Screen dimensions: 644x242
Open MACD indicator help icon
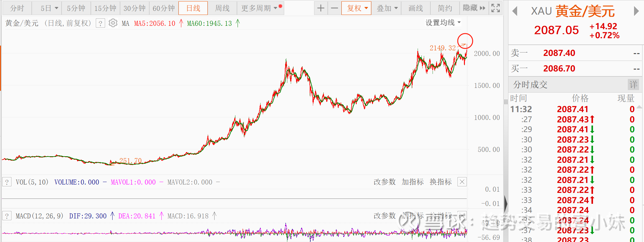point(7,216)
